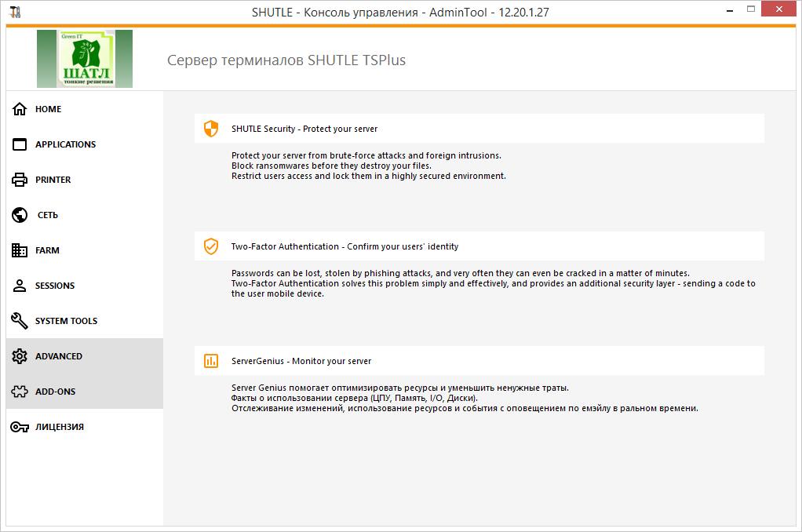This screenshot has width=802, height=532.
Task: Open ServerGenius - Monitor your server
Action: click(x=479, y=361)
